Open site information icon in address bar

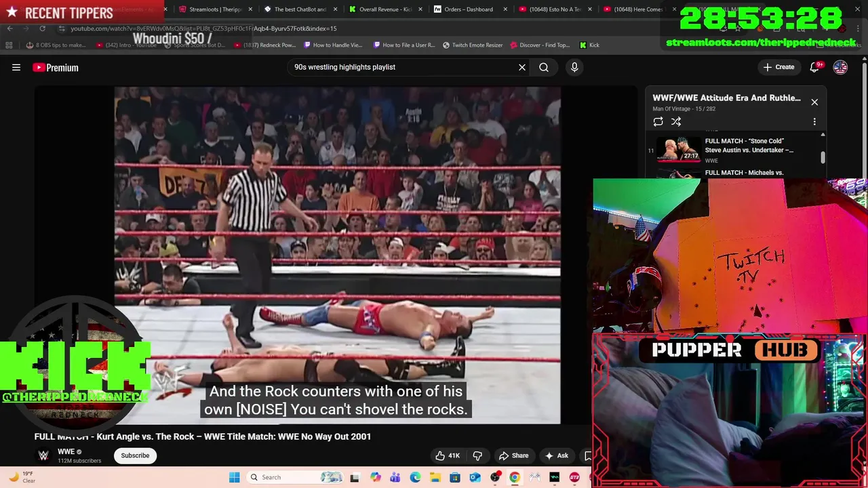[x=62, y=28]
